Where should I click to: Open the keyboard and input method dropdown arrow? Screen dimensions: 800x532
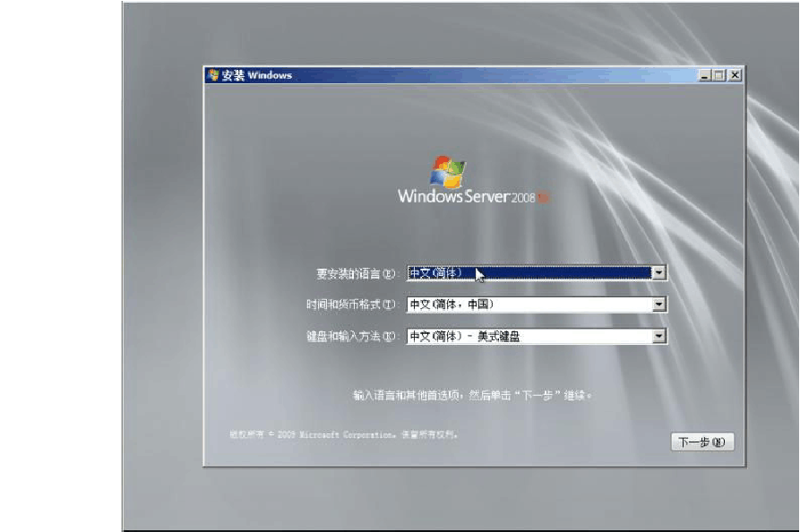click(658, 336)
